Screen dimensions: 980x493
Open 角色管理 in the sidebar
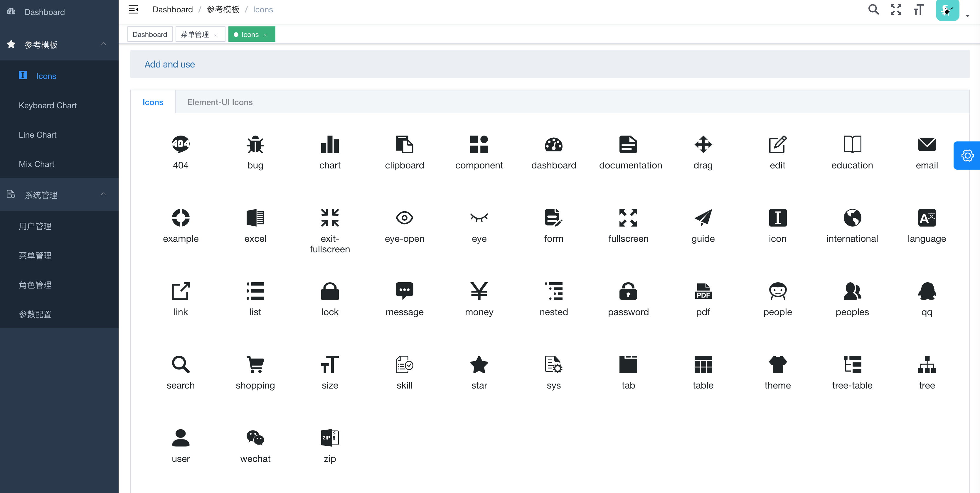59,285
